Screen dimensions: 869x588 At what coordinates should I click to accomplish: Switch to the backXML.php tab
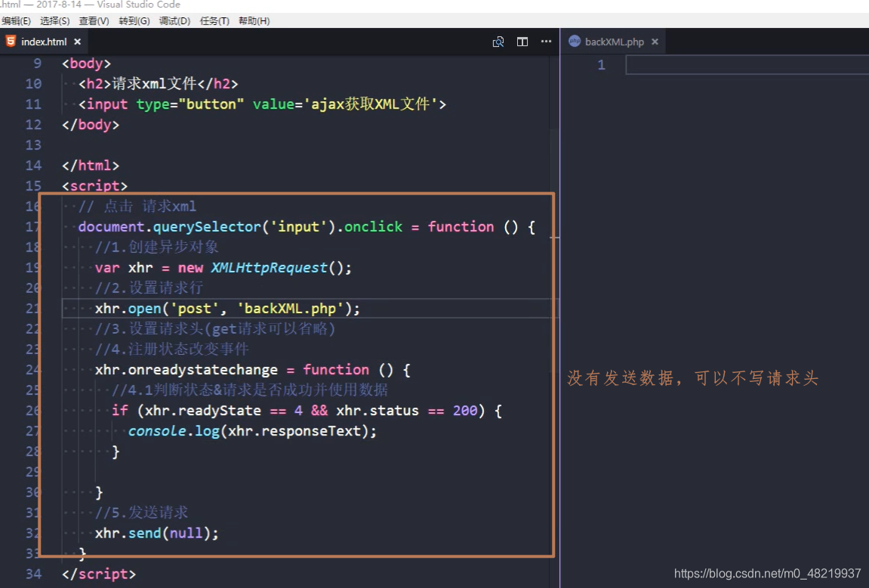[614, 42]
